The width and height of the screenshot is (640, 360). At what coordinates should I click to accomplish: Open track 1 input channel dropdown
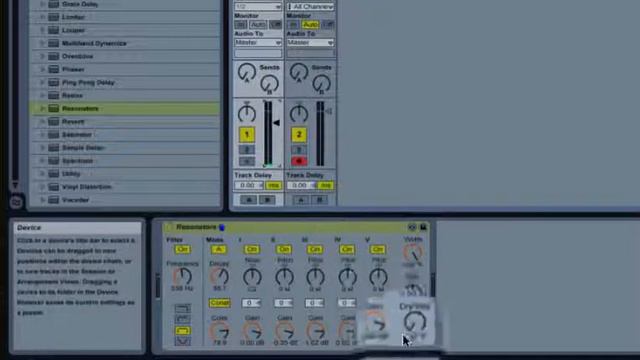click(258, 7)
